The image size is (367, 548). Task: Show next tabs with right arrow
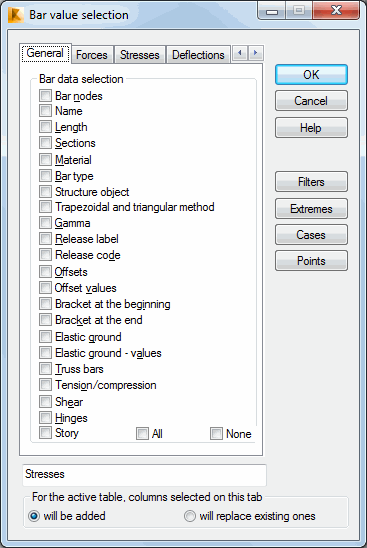[x=256, y=53]
